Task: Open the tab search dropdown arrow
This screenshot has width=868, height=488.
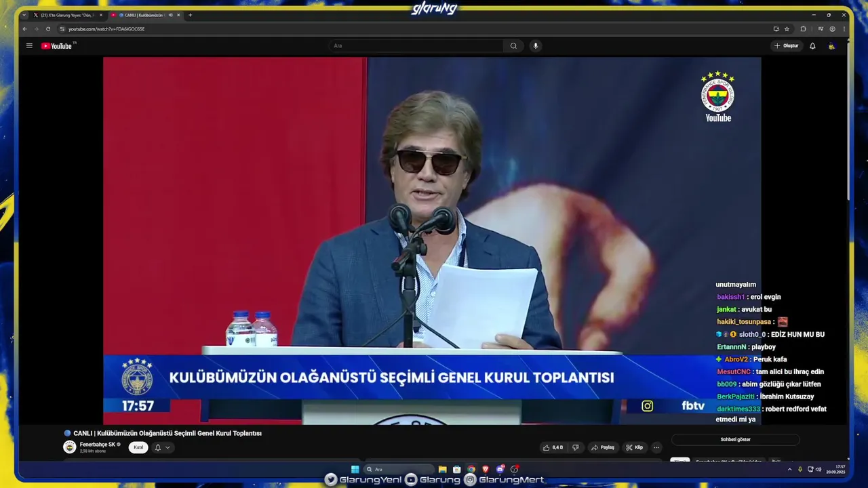Action: (x=25, y=15)
